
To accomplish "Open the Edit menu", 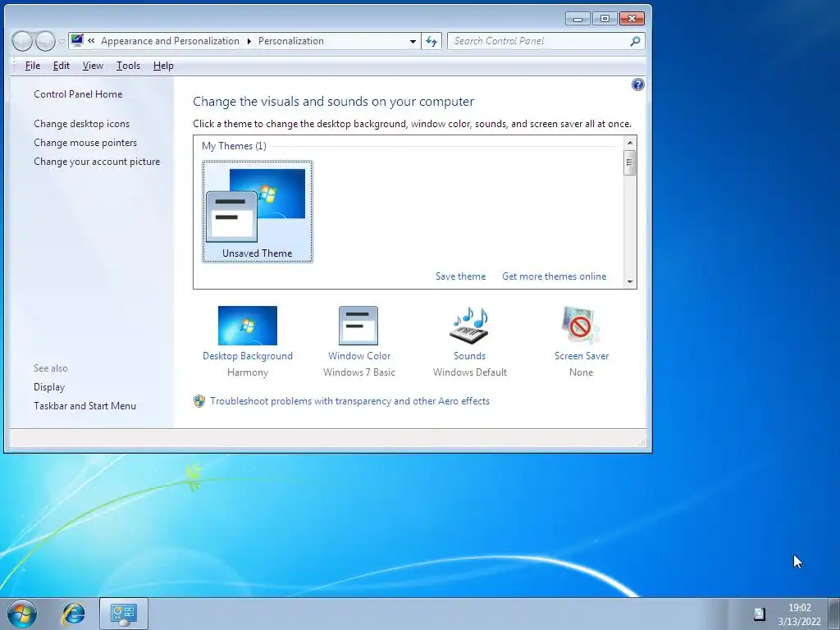I will coord(61,66).
